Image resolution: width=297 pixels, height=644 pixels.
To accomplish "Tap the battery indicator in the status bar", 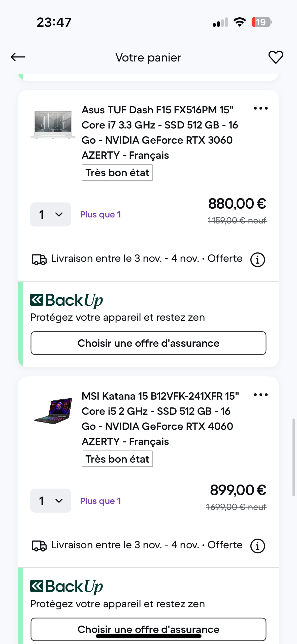I will [x=261, y=22].
